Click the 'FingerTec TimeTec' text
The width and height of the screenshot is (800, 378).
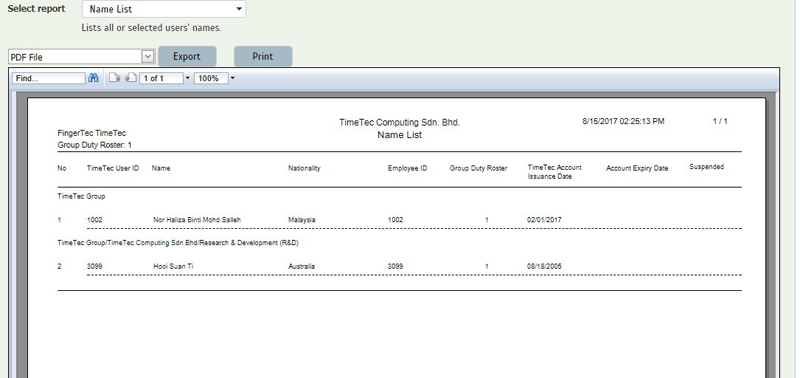92,133
